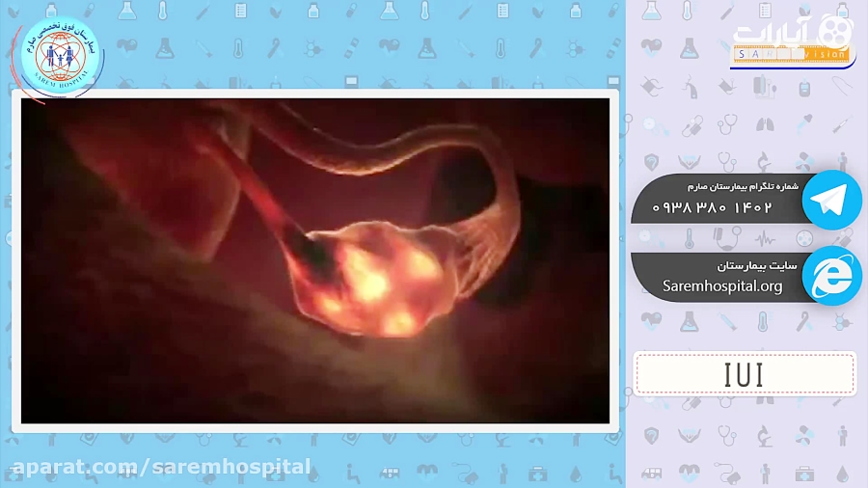Click the Telegram phone number ۰۹۳۸ ۳۸۰ ۱۴۰۲

point(712,207)
